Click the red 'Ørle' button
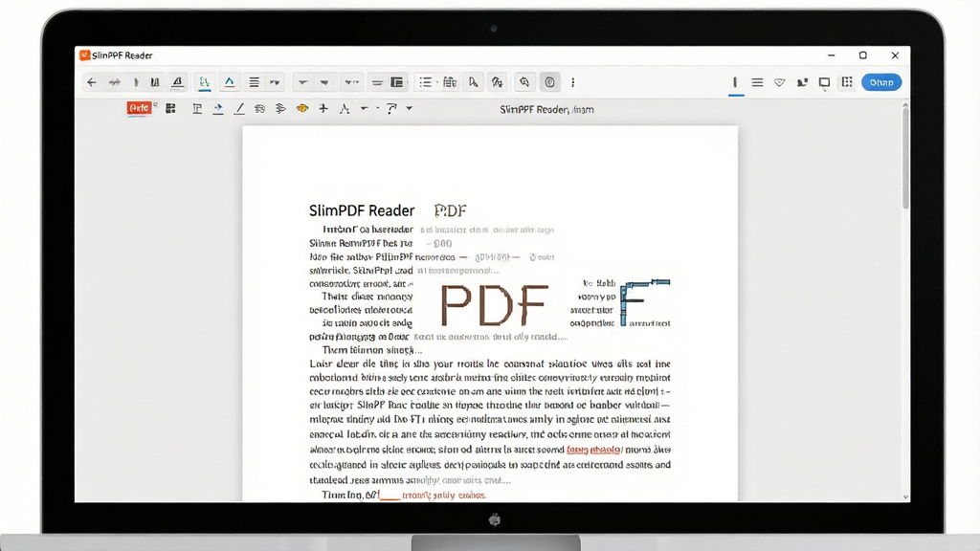Screen dimensions: 980x551 (139, 108)
